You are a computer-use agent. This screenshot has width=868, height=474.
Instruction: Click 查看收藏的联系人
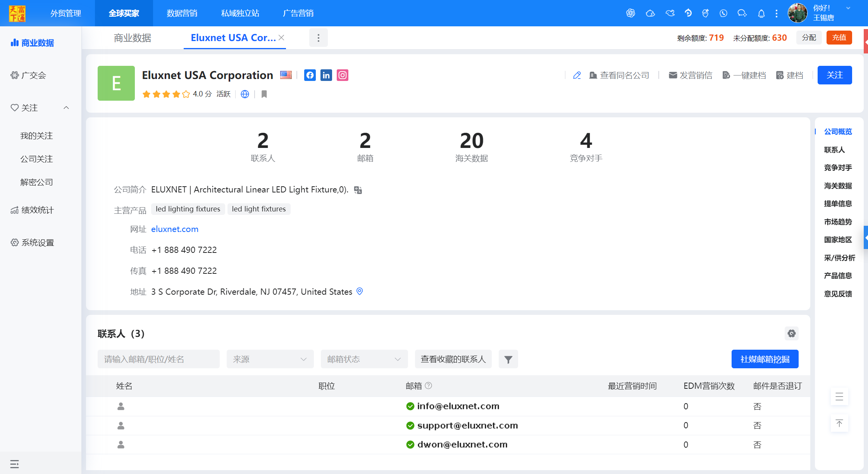pyautogui.click(x=453, y=359)
